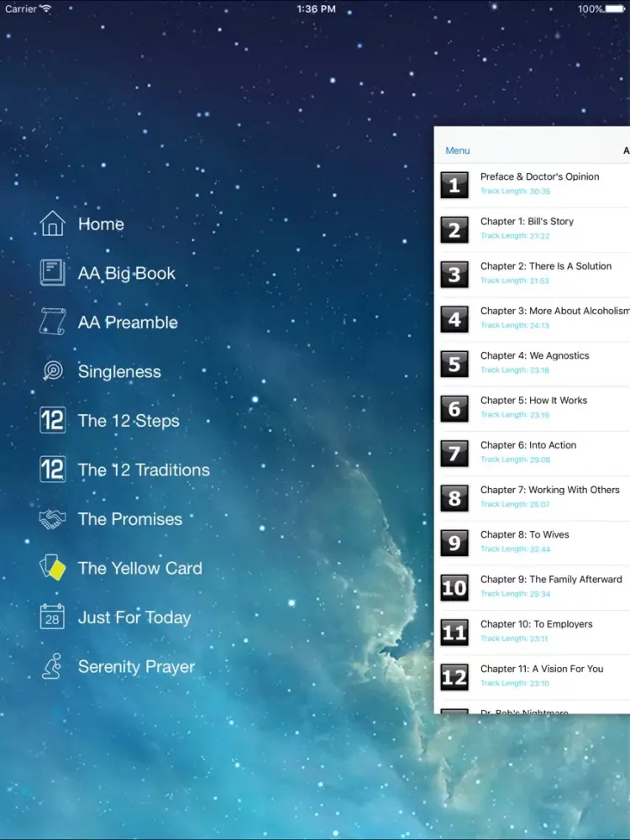
Task: Open the Just For Today calendar icon
Action: (52, 617)
